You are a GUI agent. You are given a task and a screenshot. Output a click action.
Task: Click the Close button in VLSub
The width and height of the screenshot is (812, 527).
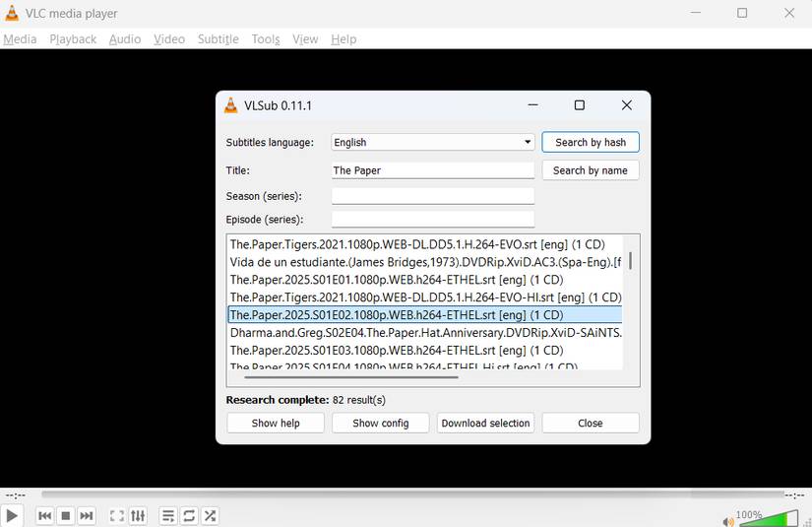[591, 423]
